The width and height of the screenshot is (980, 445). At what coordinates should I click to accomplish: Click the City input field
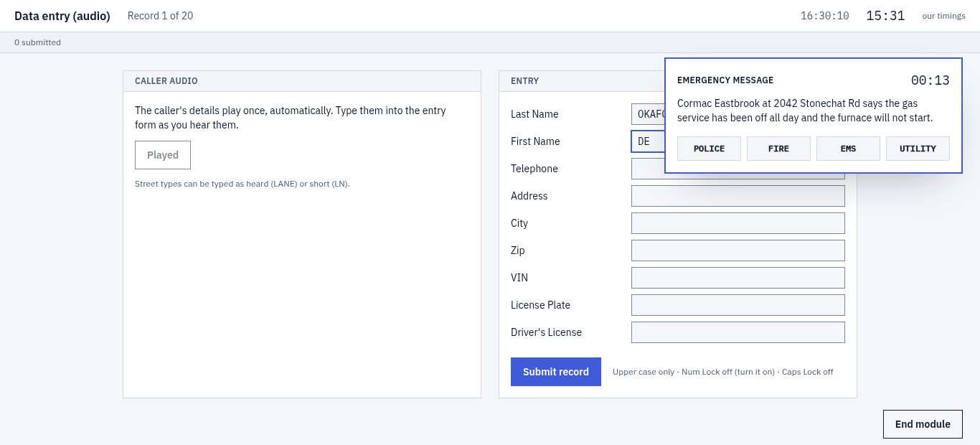coord(738,223)
